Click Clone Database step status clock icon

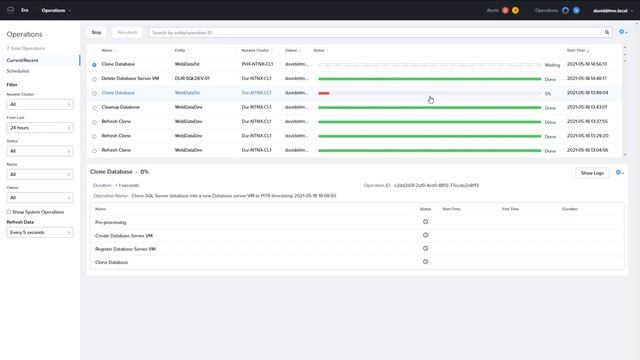click(x=425, y=262)
